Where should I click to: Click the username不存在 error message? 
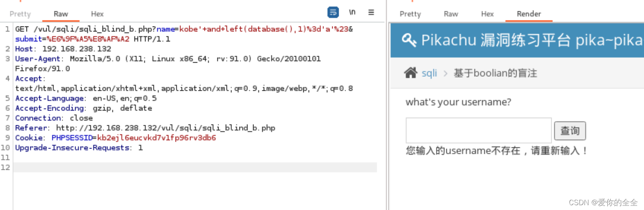(x=497, y=151)
